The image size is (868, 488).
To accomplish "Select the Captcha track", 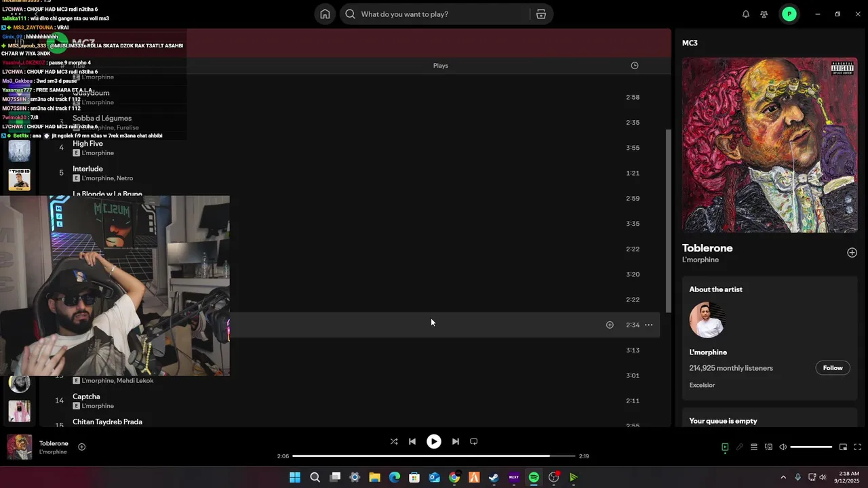I will 86,396.
